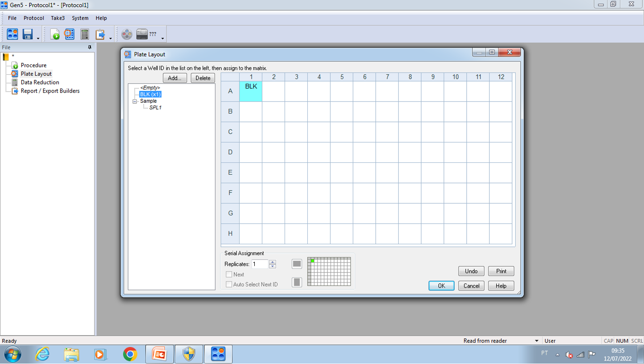Click the security shield taskbar icon
The width and height of the screenshot is (644, 364).
(189, 354)
